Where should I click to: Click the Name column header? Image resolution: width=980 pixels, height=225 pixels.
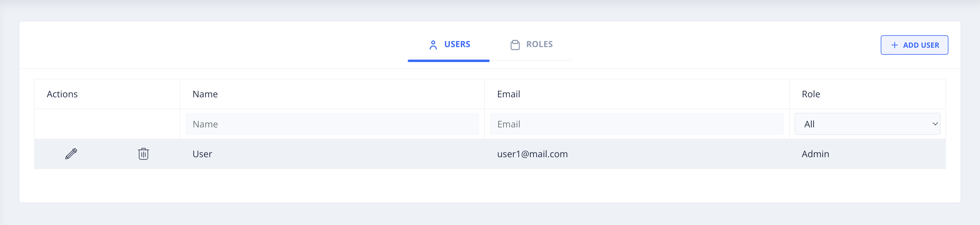pos(205,94)
